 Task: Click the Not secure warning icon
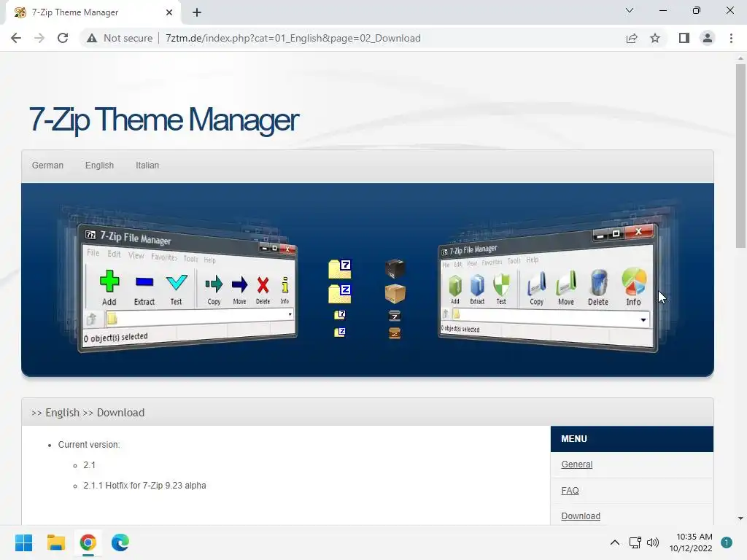tap(92, 38)
